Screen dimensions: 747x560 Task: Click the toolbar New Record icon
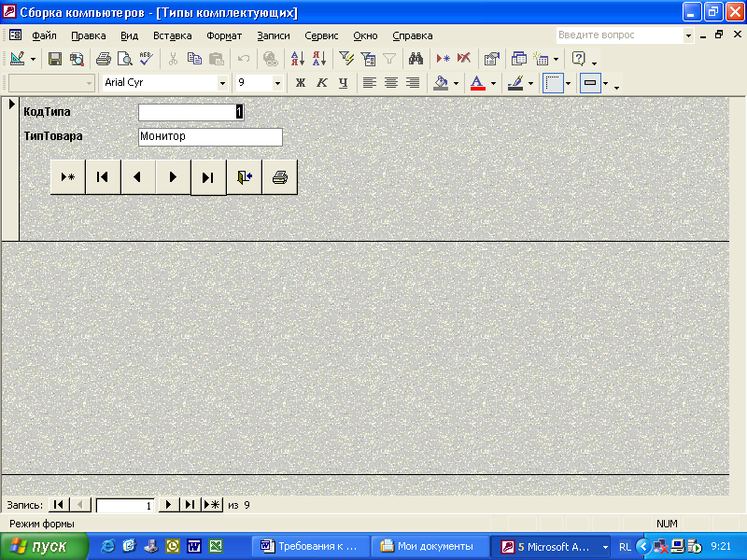click(x=443, y=59)
